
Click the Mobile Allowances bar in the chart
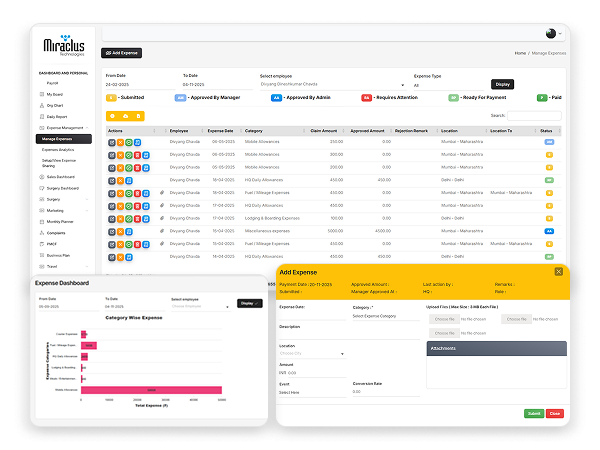(151, 390)
